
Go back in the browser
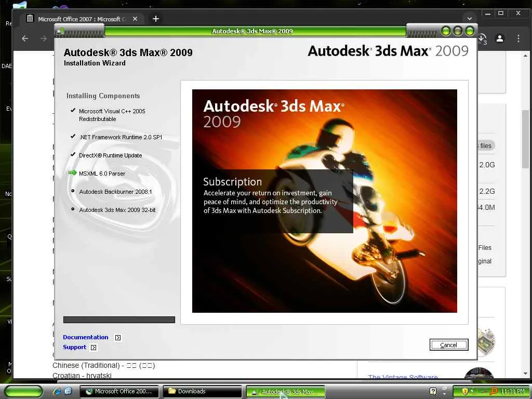25,38
